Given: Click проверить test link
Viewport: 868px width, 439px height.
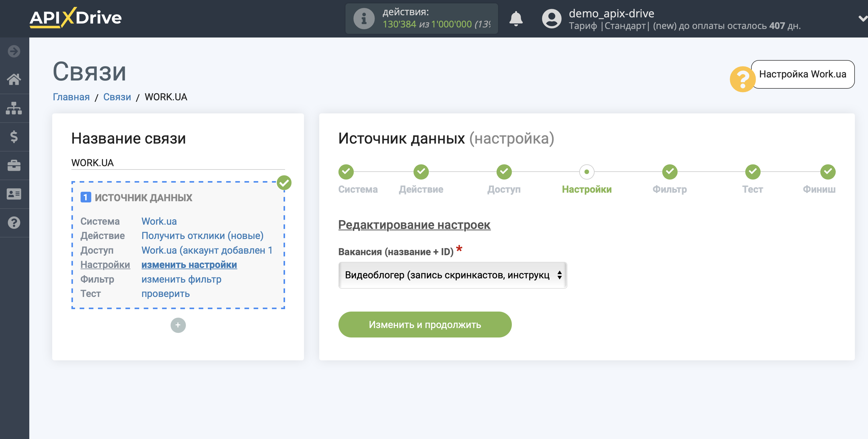Looking at the screenshot, I should pos(165,294).
